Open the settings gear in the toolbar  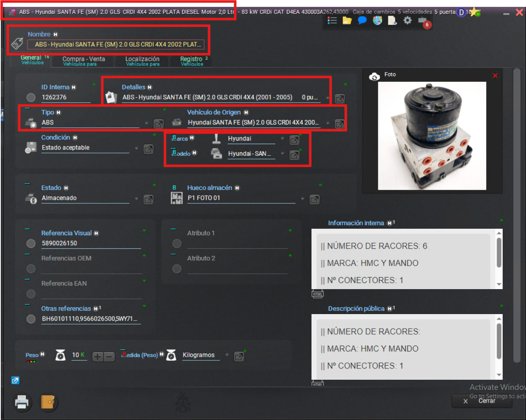pyautogui.click(x=407, y=20)
